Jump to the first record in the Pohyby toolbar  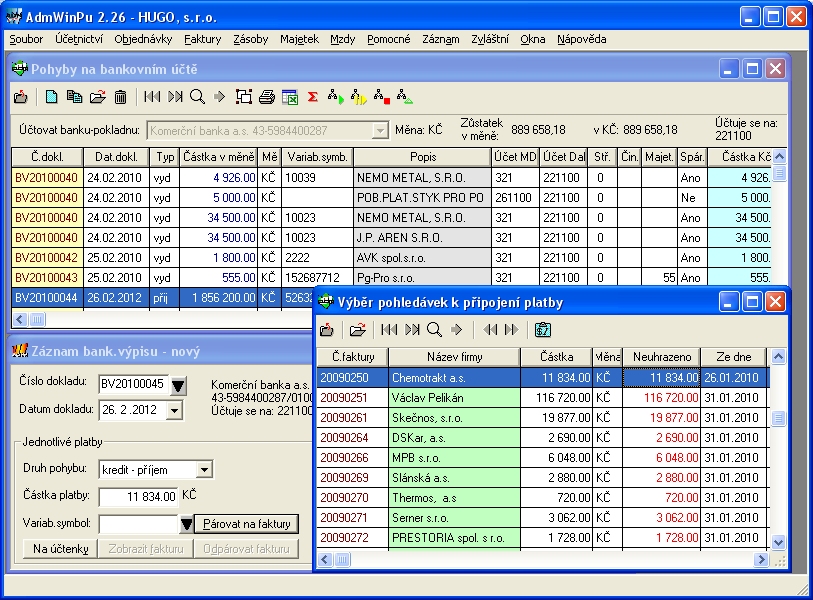pos(152,97)
